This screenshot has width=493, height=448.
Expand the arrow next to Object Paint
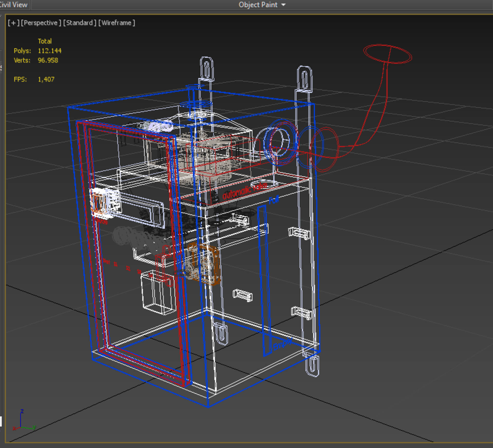pos(283,5)
